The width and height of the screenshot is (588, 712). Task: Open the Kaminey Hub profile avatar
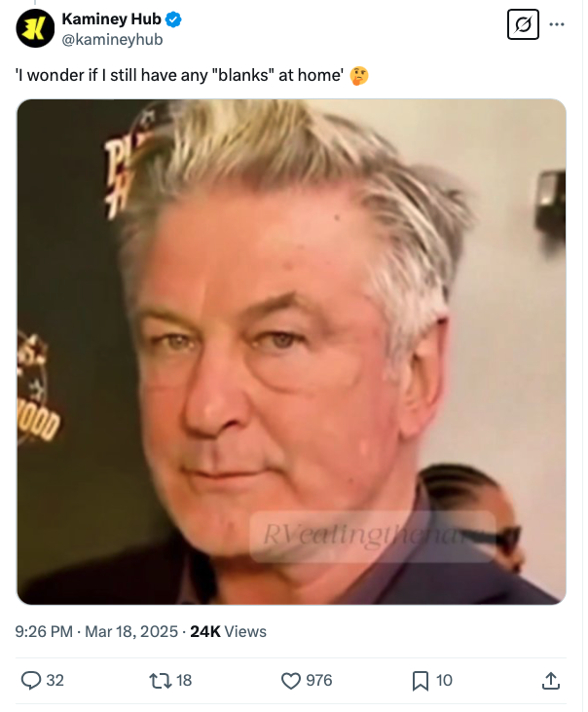coord(35,28)
